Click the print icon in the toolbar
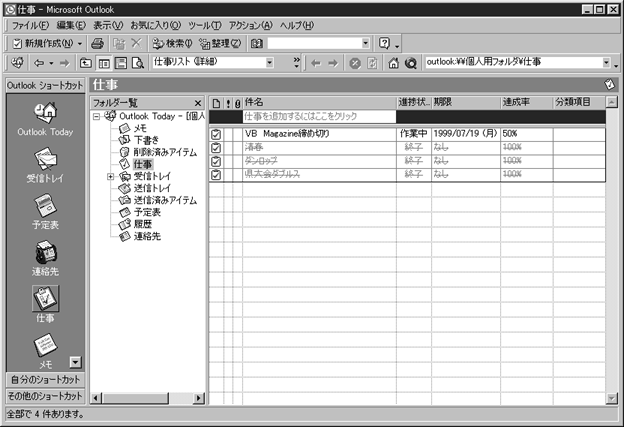Screen dimensions: 624x427 (x=97, y=44)
